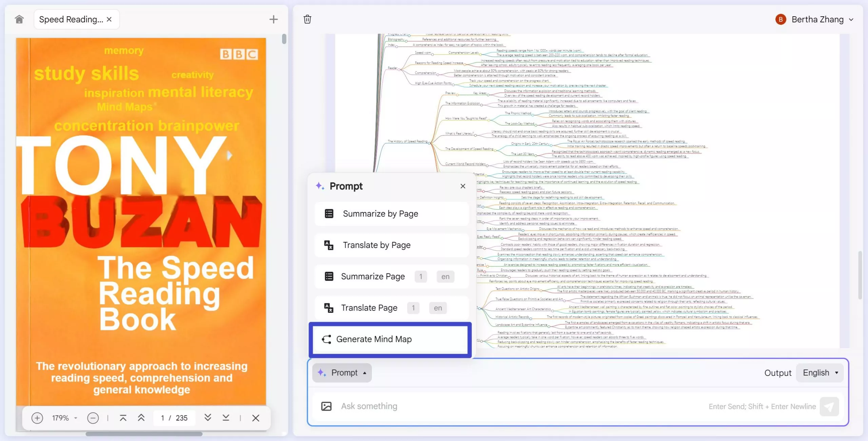Choose Translate Page option
868x441 pixels.
392,308
